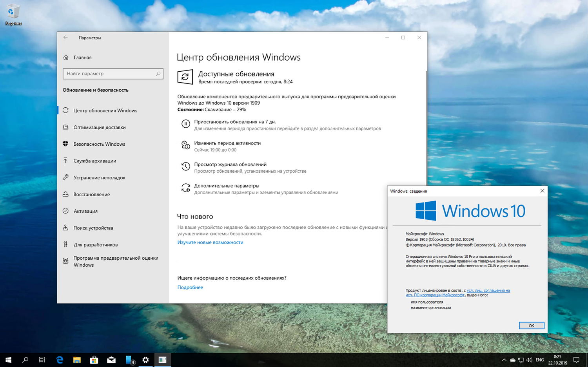This screenshot has width=588, height=367.
Task: Click the Поиск устройства icon in the sidebar
Action: pyautogui.click(x=65, y=228)
